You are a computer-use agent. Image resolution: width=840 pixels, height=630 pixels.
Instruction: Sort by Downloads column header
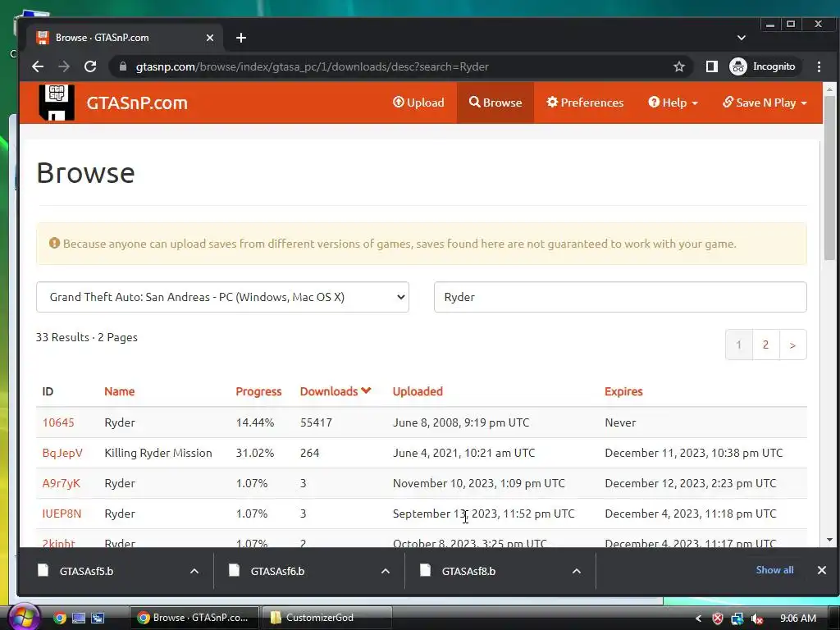(336, 391)
